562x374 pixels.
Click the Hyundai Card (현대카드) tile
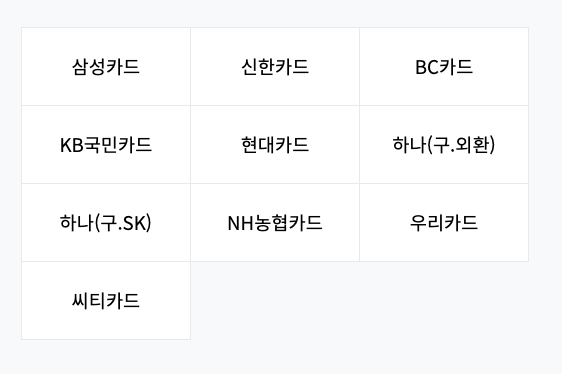(x=275, y=145)
